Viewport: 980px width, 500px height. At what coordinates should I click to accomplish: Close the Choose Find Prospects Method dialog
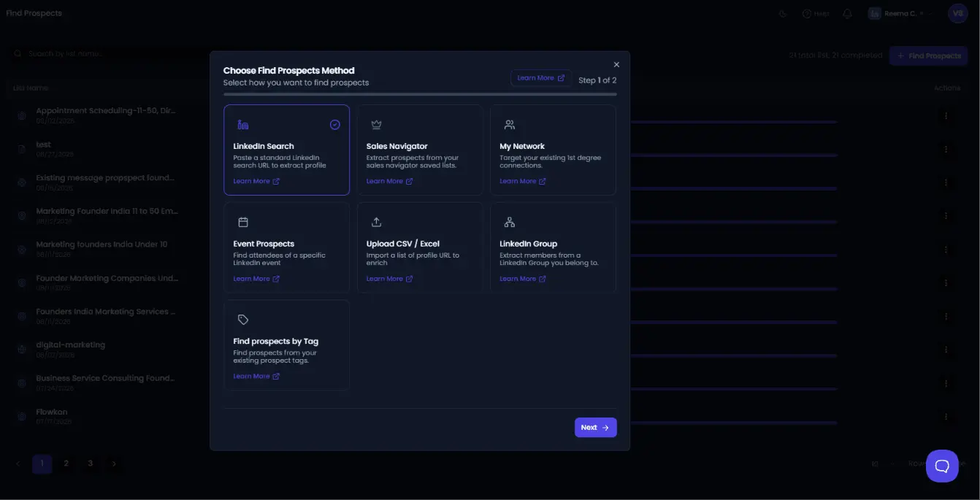click(x=616, y=65)
